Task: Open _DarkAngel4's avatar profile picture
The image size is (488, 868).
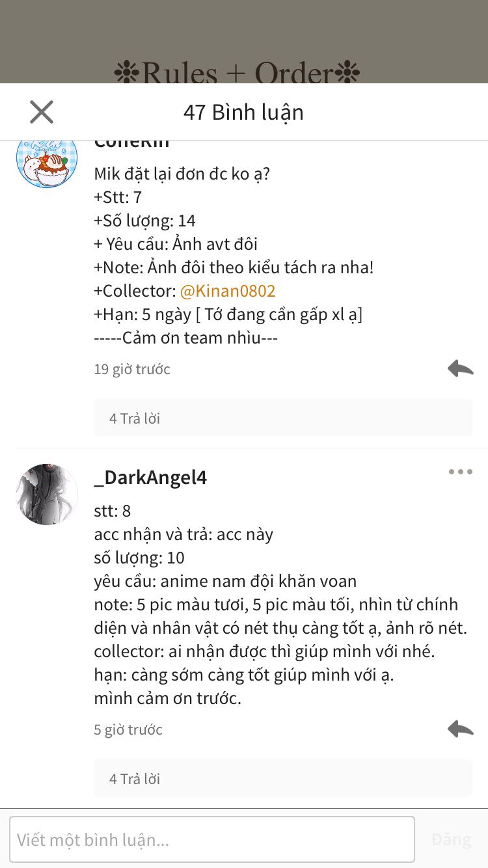Action: coord(47,495)
